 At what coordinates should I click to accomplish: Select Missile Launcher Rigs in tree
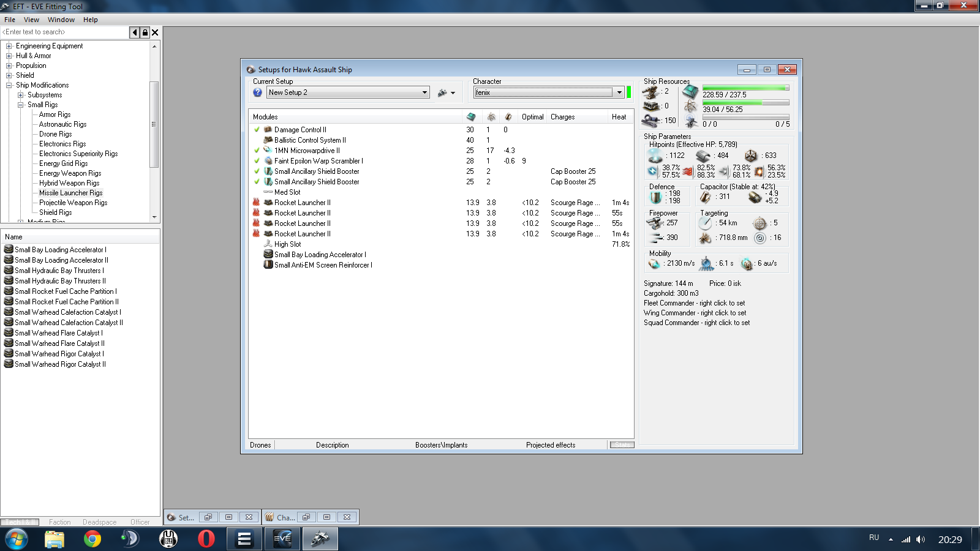(71, 193)
